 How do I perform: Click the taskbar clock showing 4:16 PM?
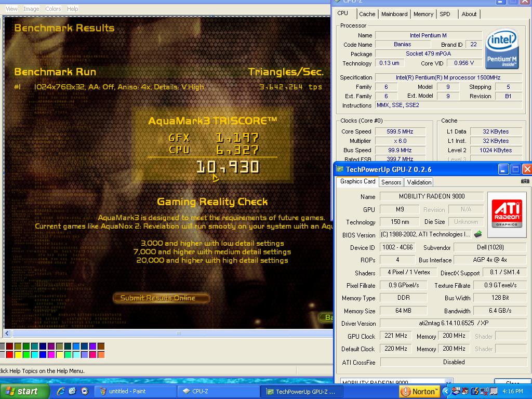click(513, 392)
